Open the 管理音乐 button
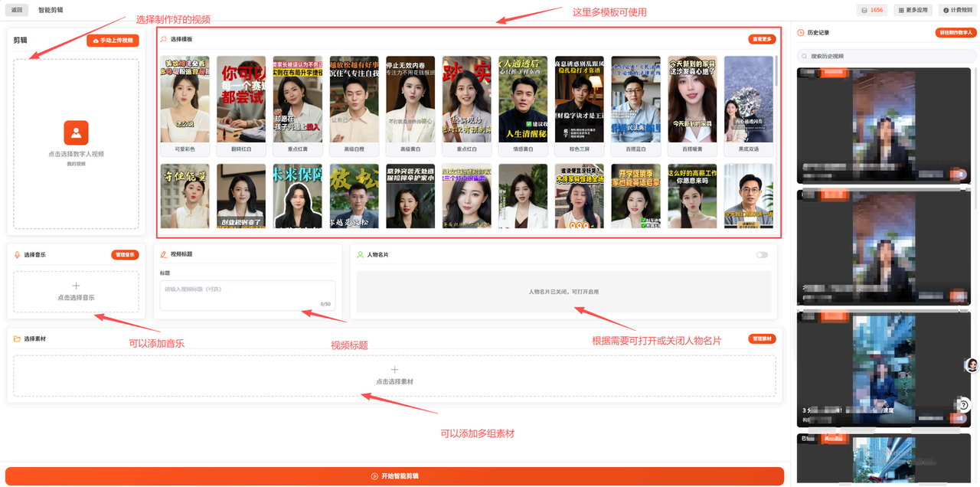Image resolution: width=980 pixels, height=487 pixels. 125,255
